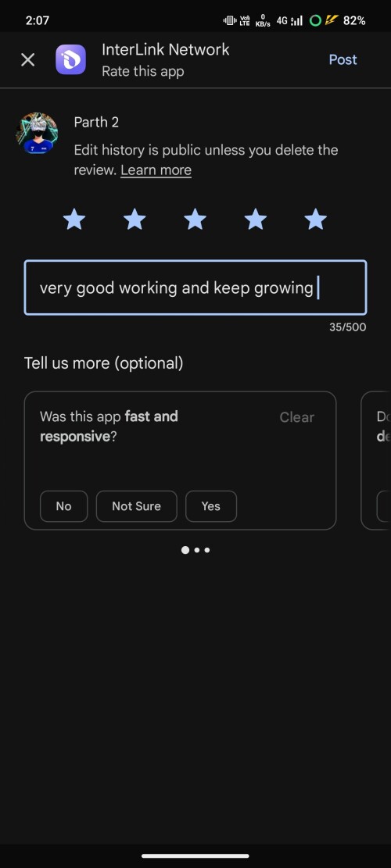Tap the home gesture bar at bottom
The width and height of the screenshot is (391, 868).
click(x=195, y=855)
